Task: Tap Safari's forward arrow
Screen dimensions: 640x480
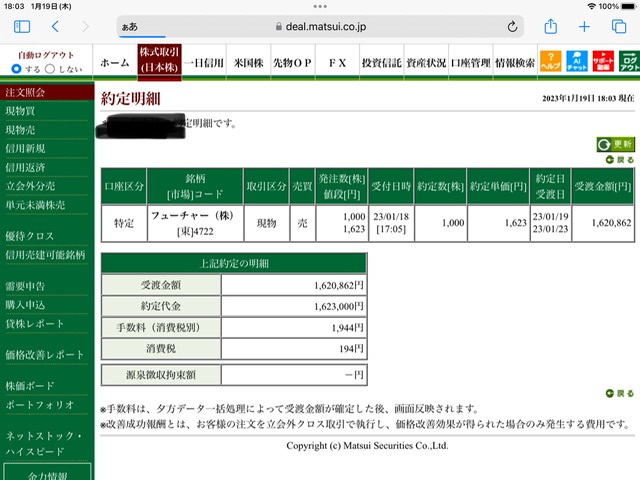Action: (85, 27)
